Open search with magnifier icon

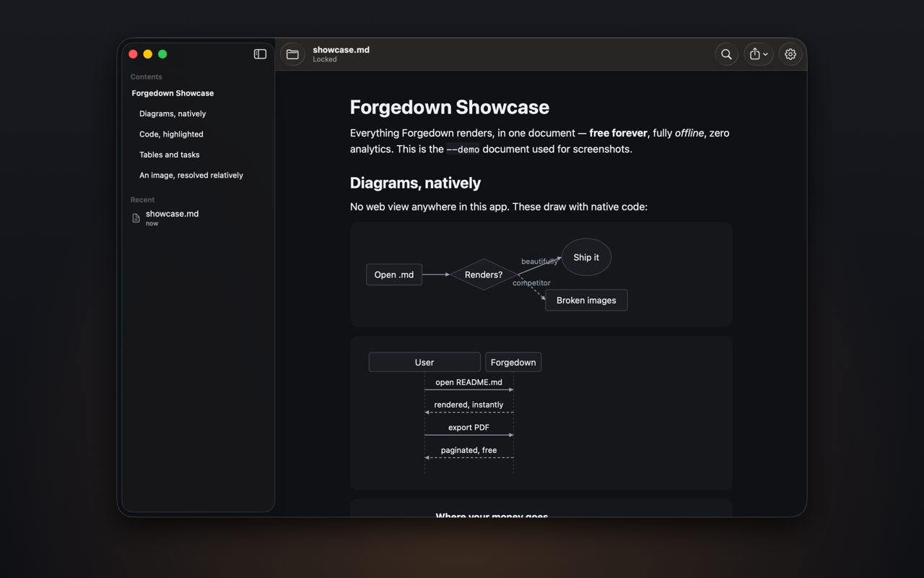[726, 54]
